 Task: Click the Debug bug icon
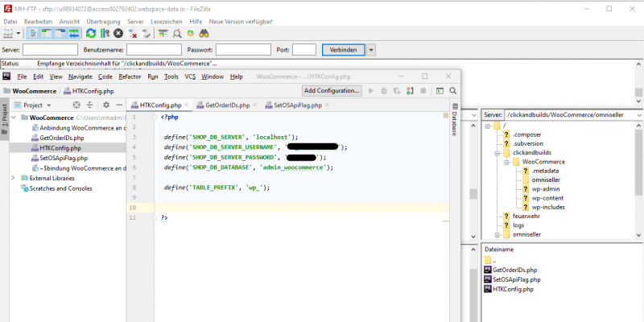coord(385,91)
